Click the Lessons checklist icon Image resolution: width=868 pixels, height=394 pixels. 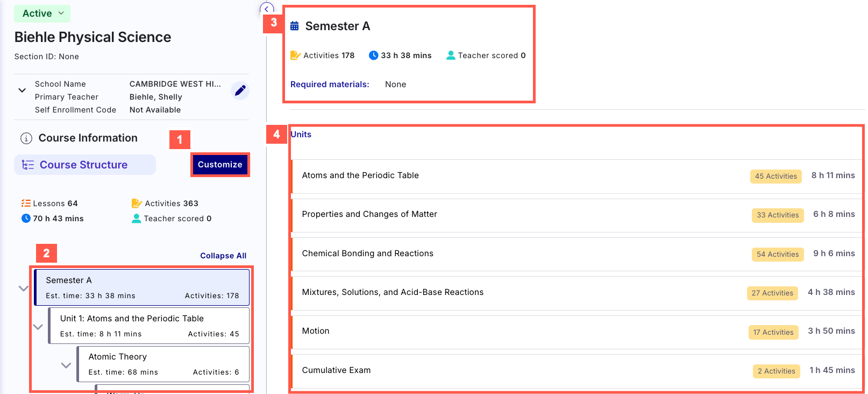[26, 203]
